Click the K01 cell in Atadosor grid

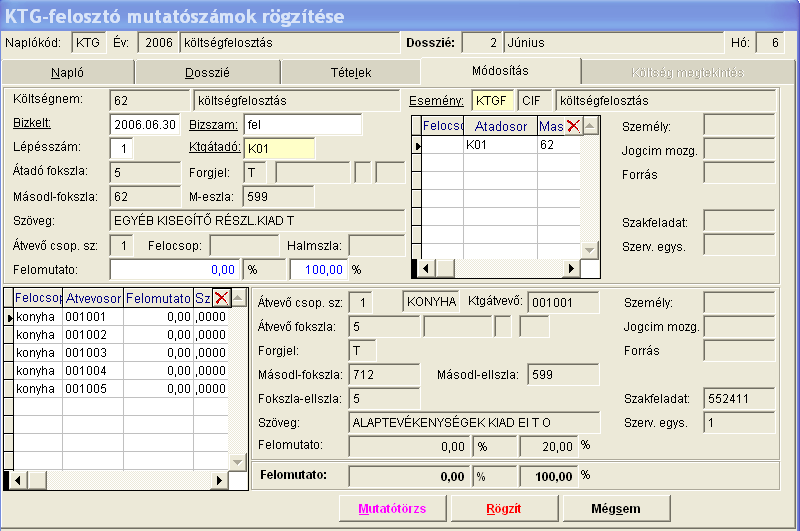tap(500, 145)
